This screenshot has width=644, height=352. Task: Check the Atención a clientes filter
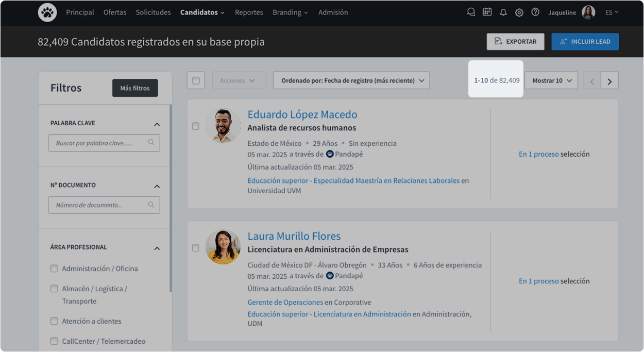54,321
